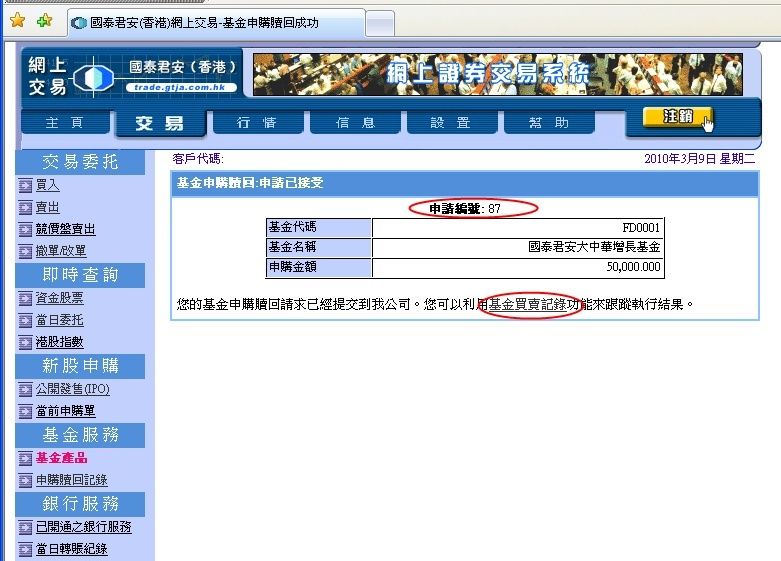
Task: Click the 申購金額 label cell
Action: click(x=319, y=267)
